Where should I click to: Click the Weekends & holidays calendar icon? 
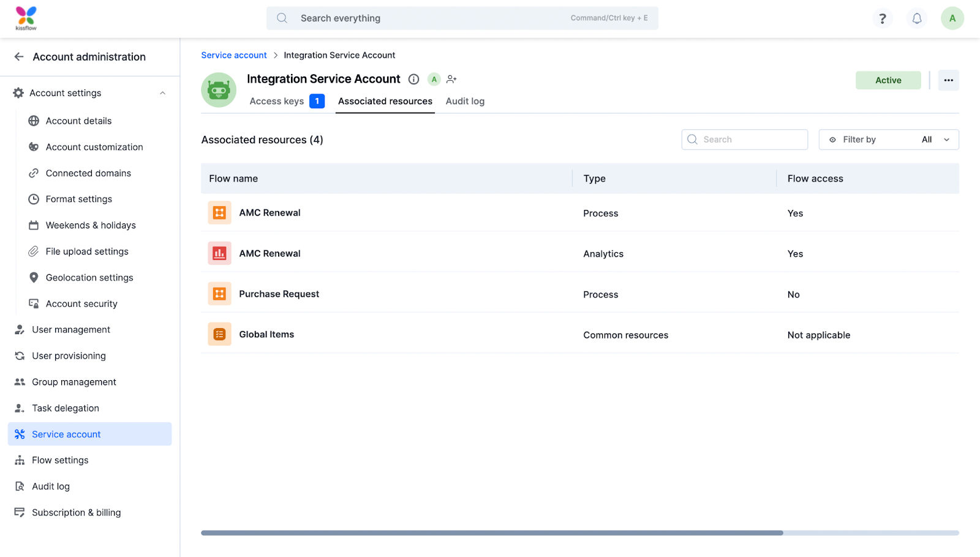pyautogui.click(x=34, y=225)
